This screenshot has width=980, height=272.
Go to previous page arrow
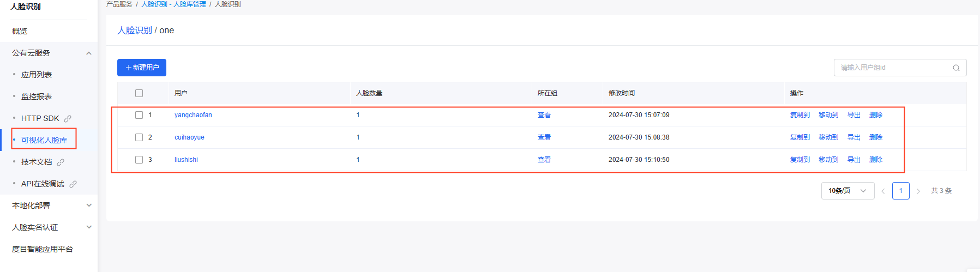(883, 191)
